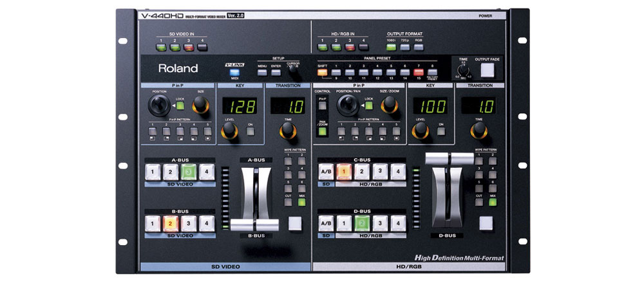The image size is (644, 283).
Task: Select input 1 on A-BUS
Action: point(153,172)
